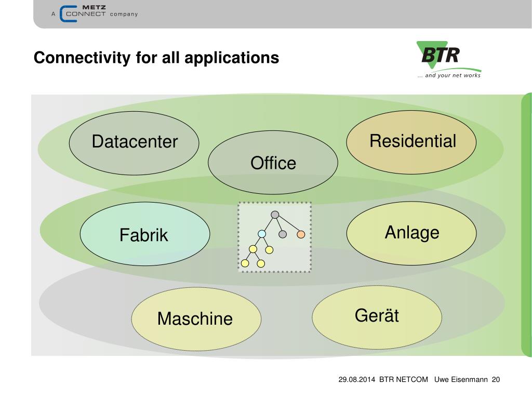
Task: Click the author name 'Uwe Eisenmann'
Action: pyautogui.click(x=461, y=380)
